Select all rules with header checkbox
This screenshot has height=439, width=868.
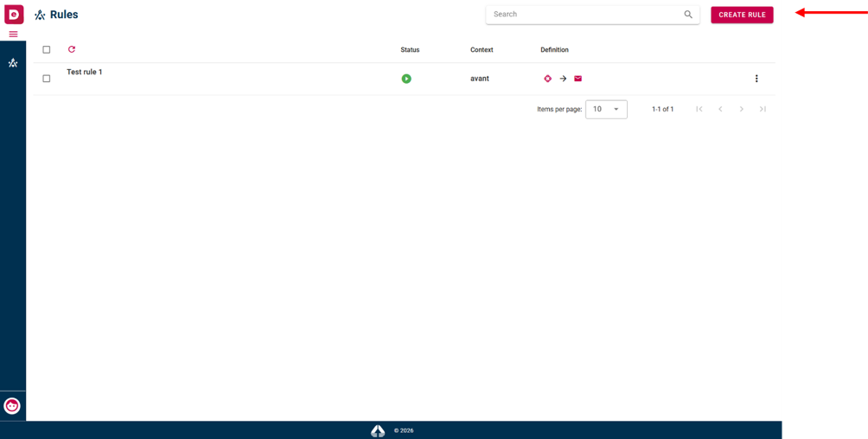pos(47,50)
